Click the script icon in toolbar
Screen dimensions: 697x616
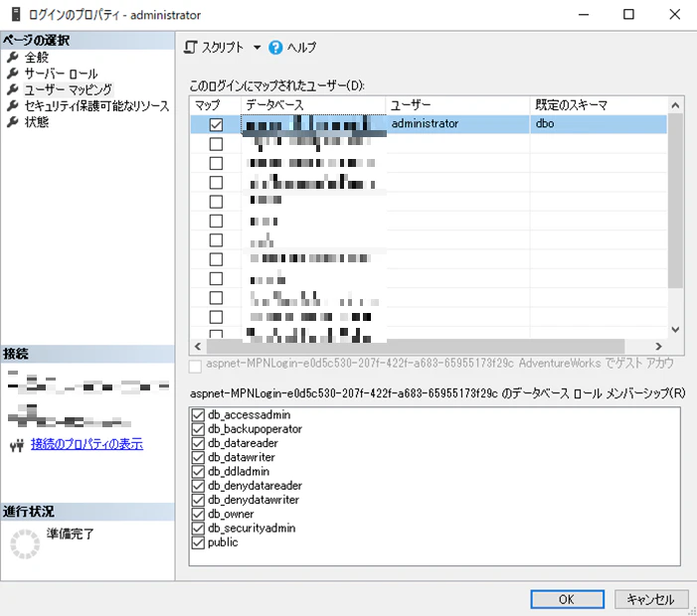pyautogui.click(x=190, y=47)
